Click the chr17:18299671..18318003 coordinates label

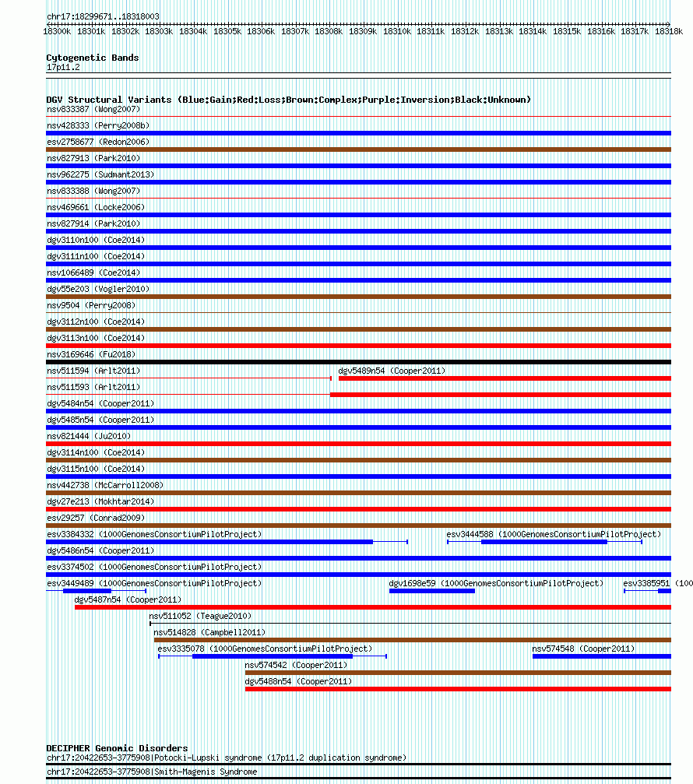[x=103, y=16]
